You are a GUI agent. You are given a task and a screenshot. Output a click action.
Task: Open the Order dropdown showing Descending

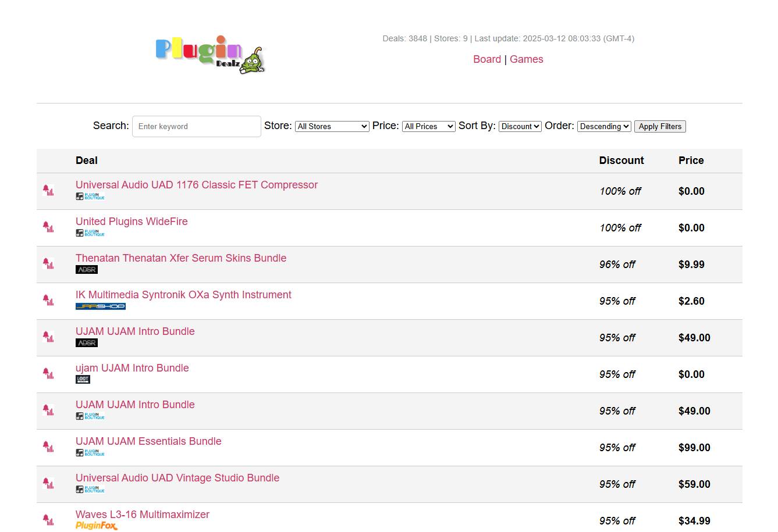click(604, 126)
